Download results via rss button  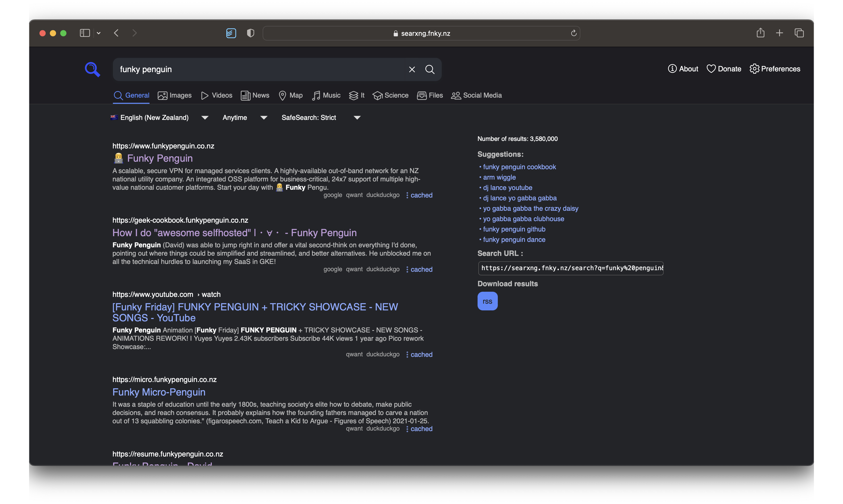487,301
